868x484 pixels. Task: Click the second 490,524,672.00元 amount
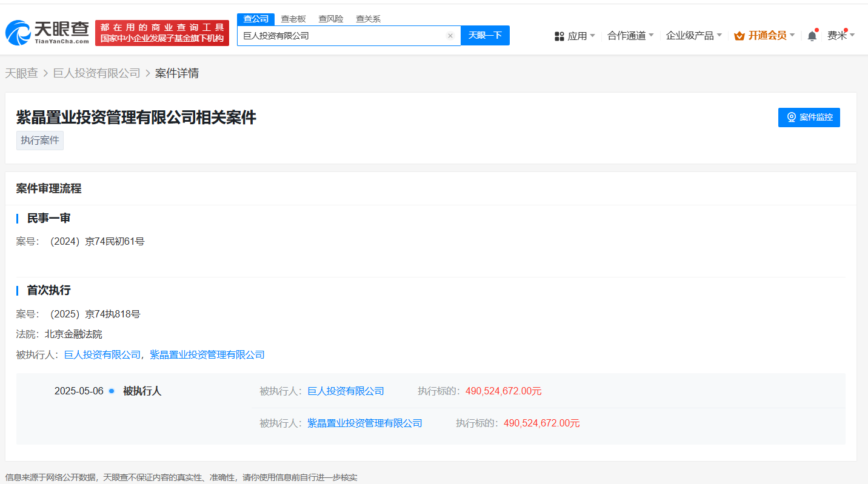tap(542, 423)
